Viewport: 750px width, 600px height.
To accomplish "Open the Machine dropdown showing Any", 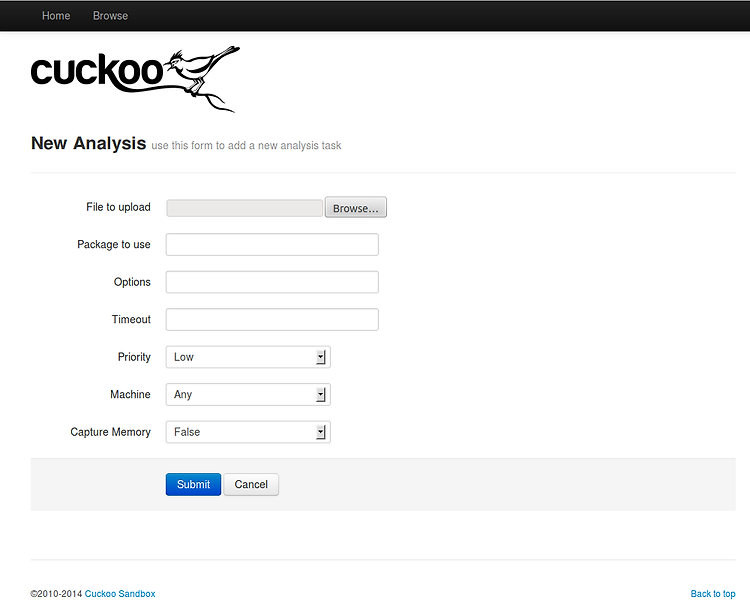I will (x=248, y=395).
